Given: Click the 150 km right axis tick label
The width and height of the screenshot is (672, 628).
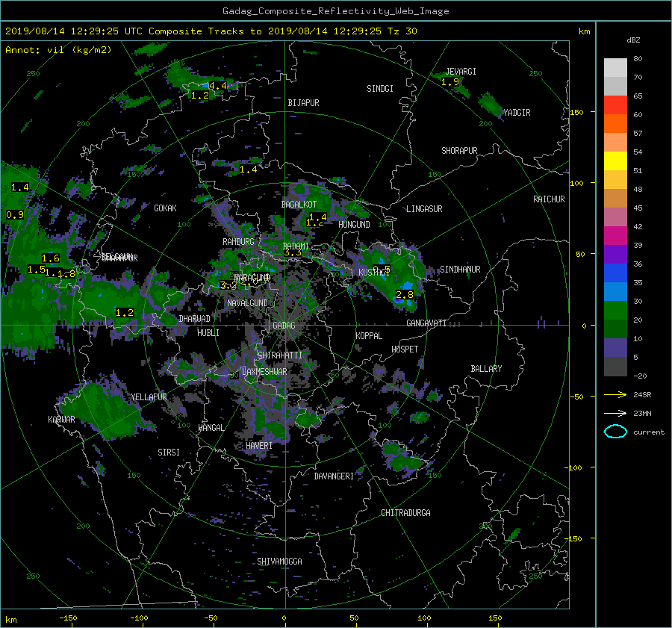Looking at the screenshot, I should click(x=577, y=112).
